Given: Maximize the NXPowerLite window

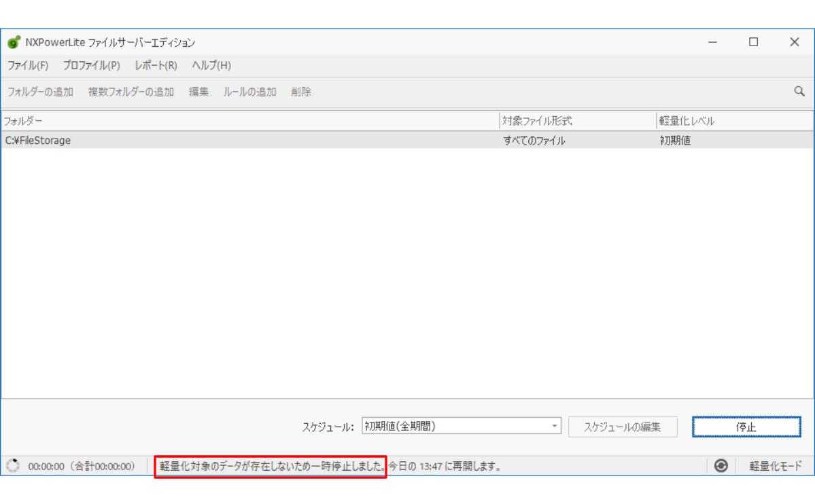Looking at the screenshot, I should click(753, 42).
